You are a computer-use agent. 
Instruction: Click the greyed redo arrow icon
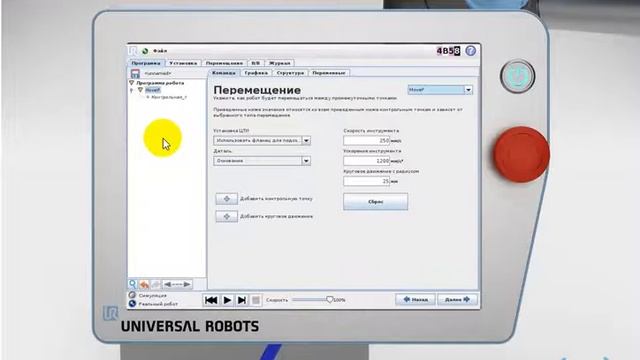tap(156, 284)
